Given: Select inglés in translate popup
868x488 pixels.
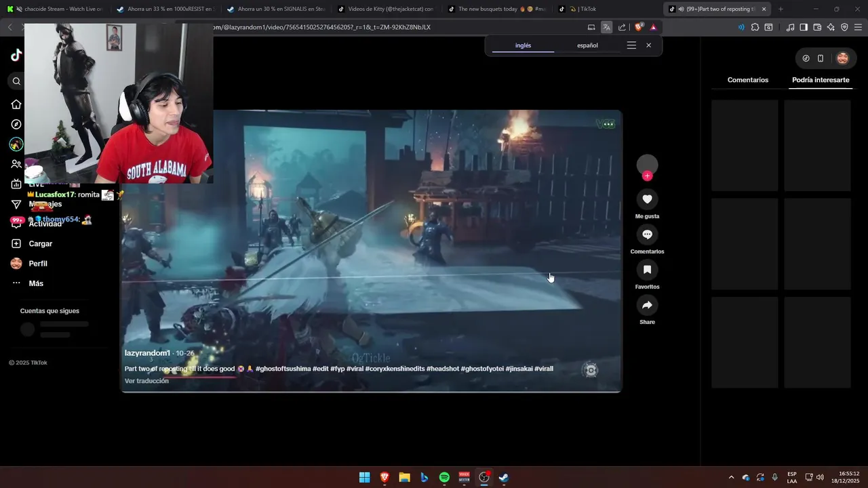Looking at the screenshot, I should click(x=523, y=45).
